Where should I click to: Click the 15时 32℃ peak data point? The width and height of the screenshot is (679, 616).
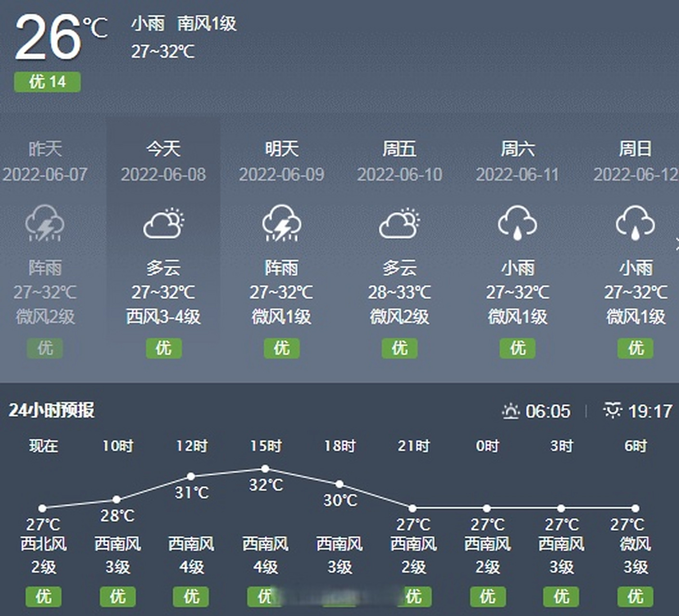(x=265, y=469)
